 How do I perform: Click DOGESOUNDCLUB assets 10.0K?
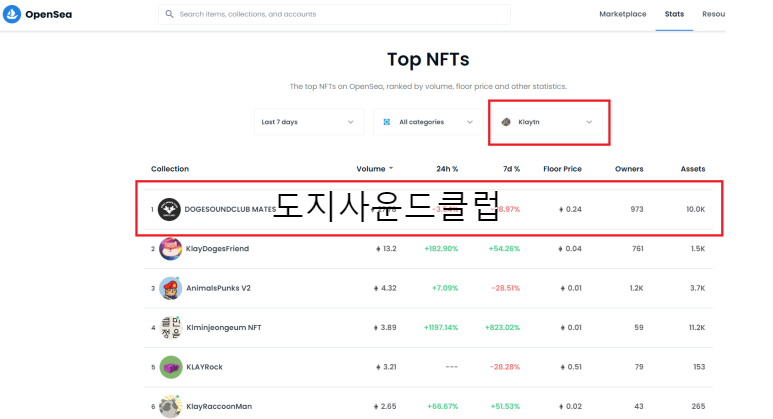tap(696, 209)
